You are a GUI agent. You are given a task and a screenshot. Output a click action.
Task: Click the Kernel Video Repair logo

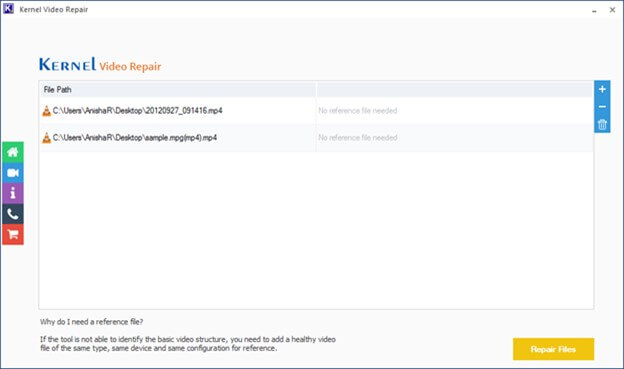pyautogui.click(x=100, y=65)
